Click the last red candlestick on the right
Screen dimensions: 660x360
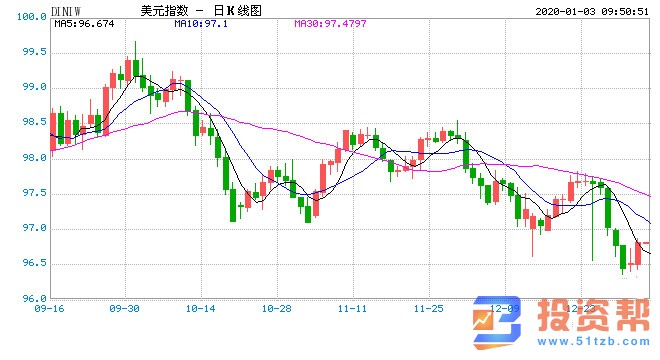coord(638,253)
